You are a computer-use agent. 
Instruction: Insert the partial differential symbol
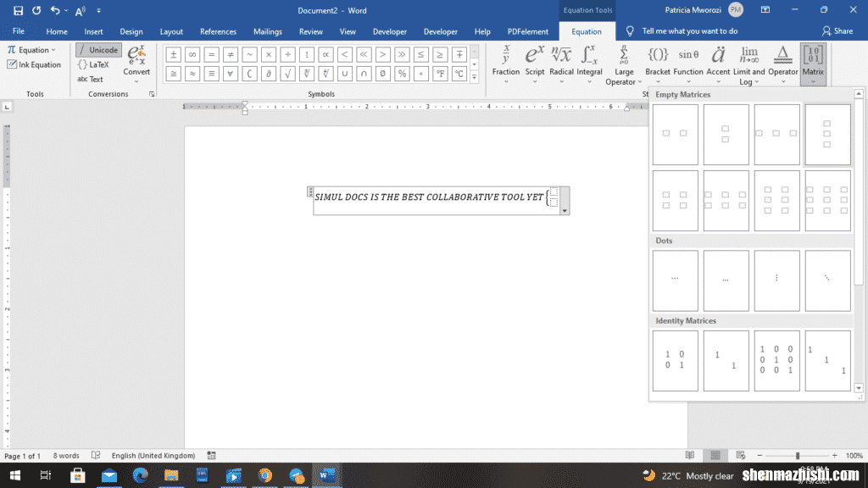point(269,74)
